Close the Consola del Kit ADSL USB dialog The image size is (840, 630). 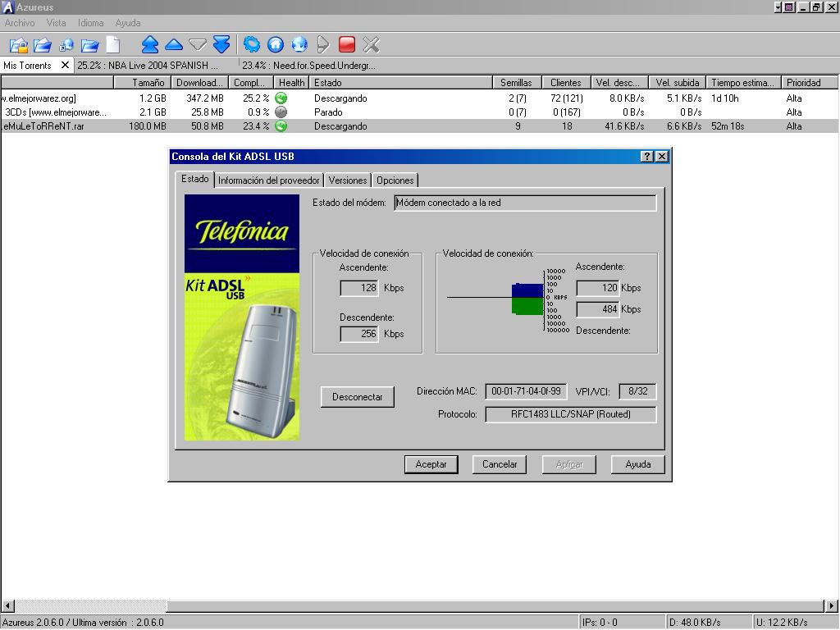pyautogui.click(x=662, y=156)
